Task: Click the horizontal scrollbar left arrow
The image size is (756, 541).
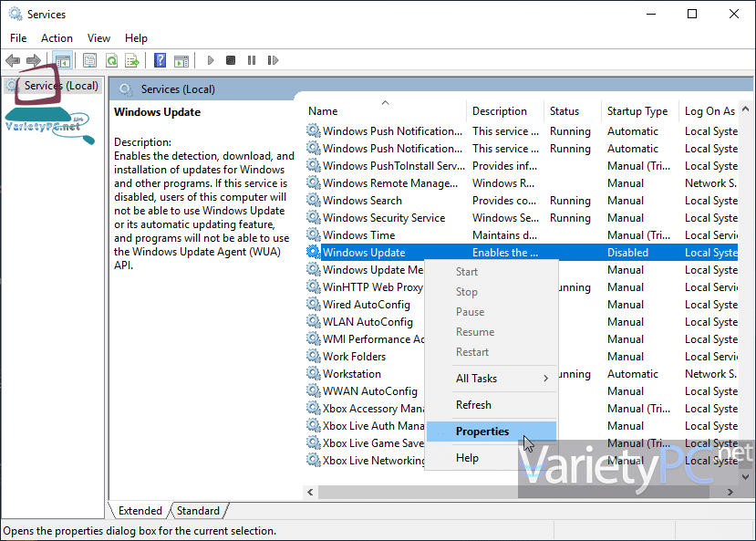Action: (x=310, y=492)
